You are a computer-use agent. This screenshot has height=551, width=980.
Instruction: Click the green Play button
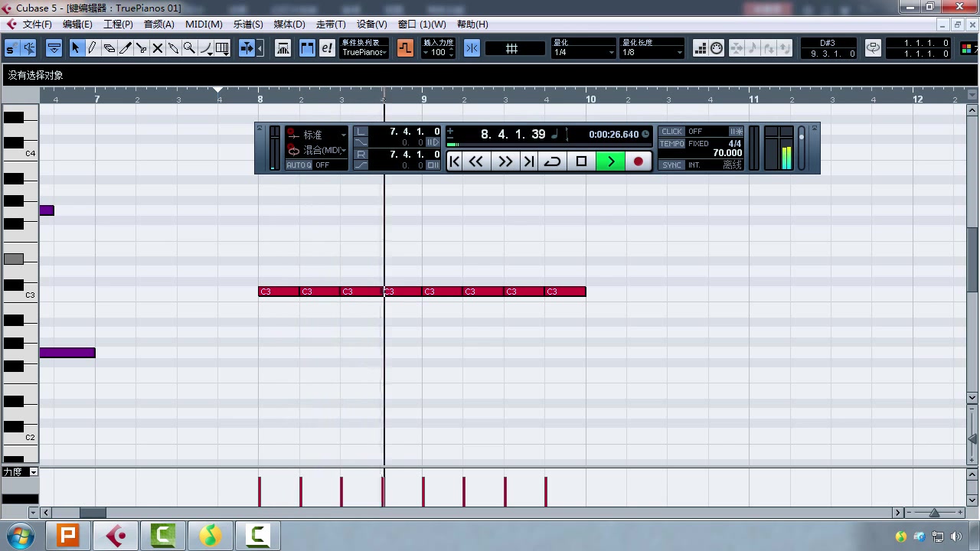[x=610, y=161]
